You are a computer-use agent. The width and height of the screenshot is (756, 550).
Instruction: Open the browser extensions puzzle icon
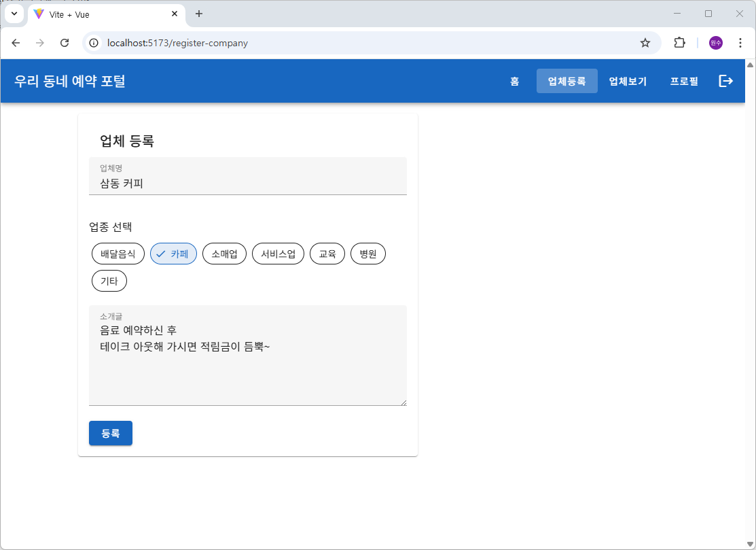coord(679,43)
